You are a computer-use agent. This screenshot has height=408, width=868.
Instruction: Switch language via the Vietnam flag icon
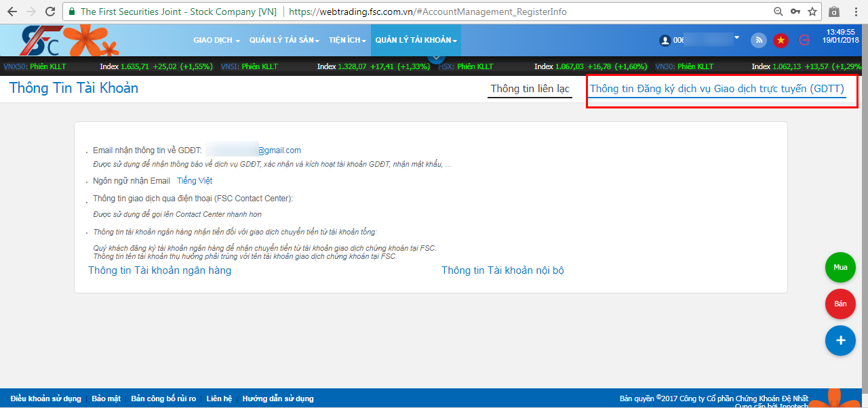pyautogui.click(x=781, y=40)
